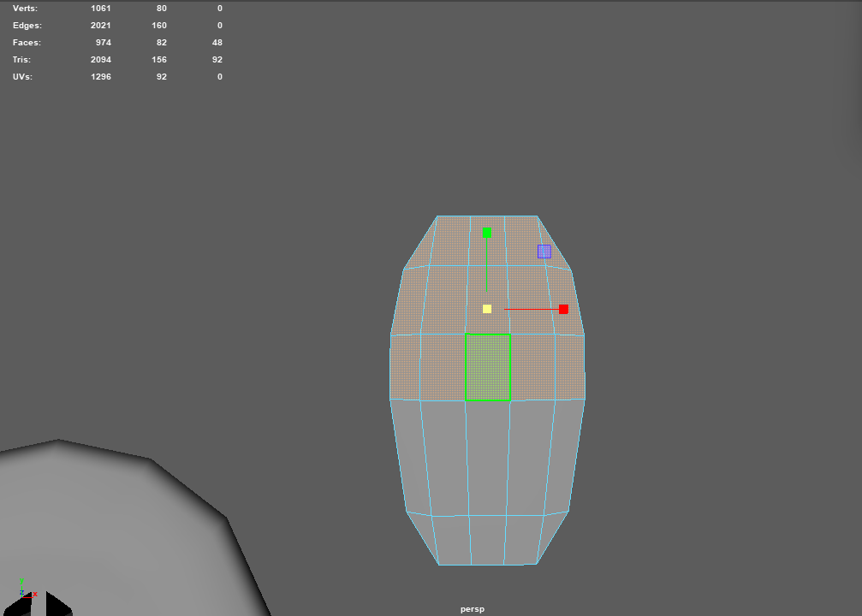Click the purple plane-move handle
The height and width of the screenshot is (616, 862).
tap(544, 252)
